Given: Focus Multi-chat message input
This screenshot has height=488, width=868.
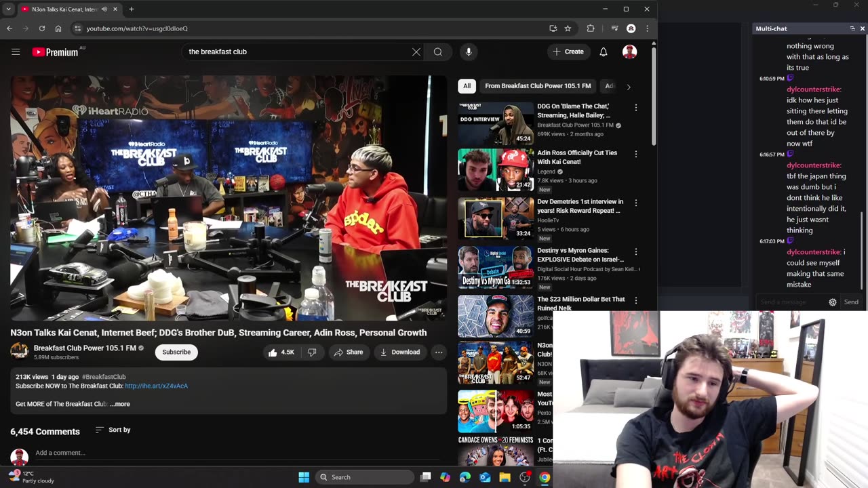Looking at the screenshot, I should pyautogui.click(x=791, y=302).
